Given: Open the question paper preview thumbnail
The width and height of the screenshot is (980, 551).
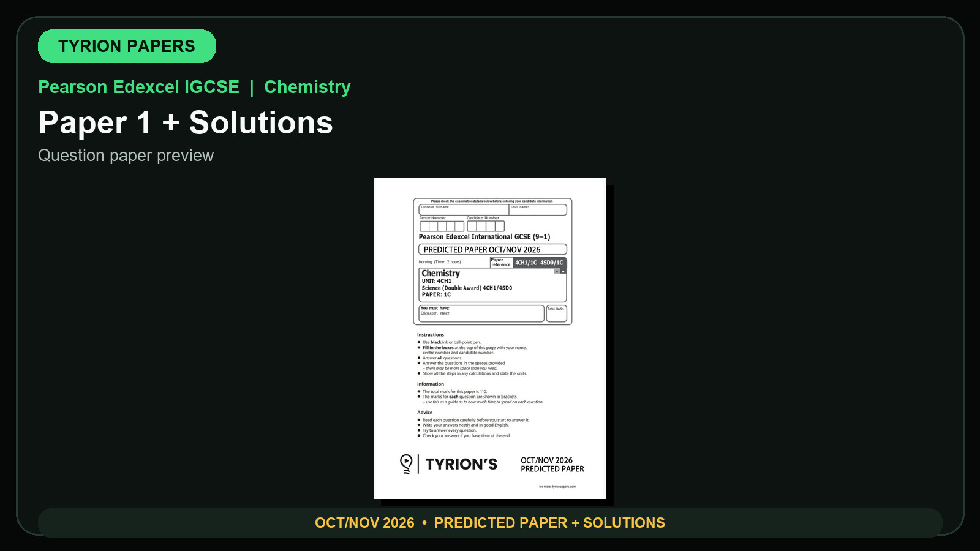Looking at the screenshot, I should click(x=490, y=338).
